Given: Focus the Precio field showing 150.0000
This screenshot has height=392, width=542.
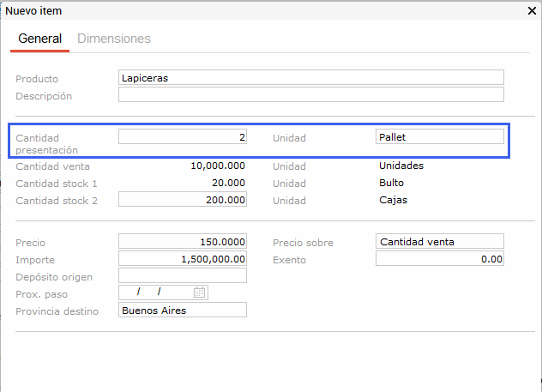Looking at the screenshot, I should [x=183, y=241].
